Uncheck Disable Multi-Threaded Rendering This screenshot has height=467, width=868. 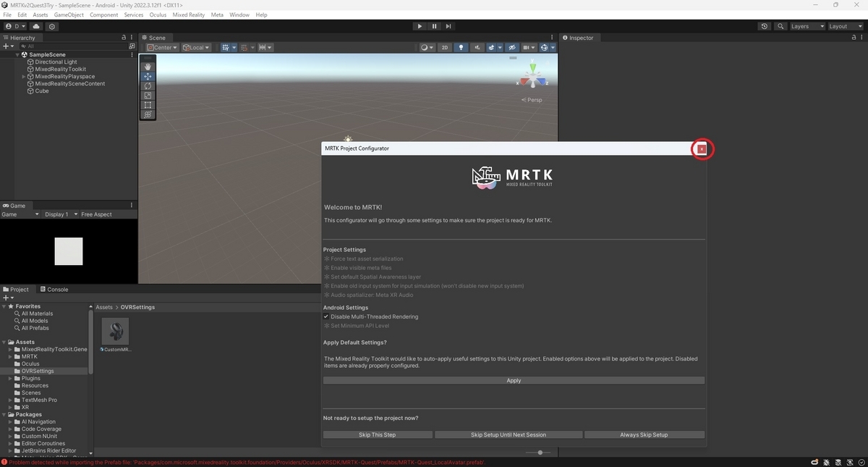[326, 316]
